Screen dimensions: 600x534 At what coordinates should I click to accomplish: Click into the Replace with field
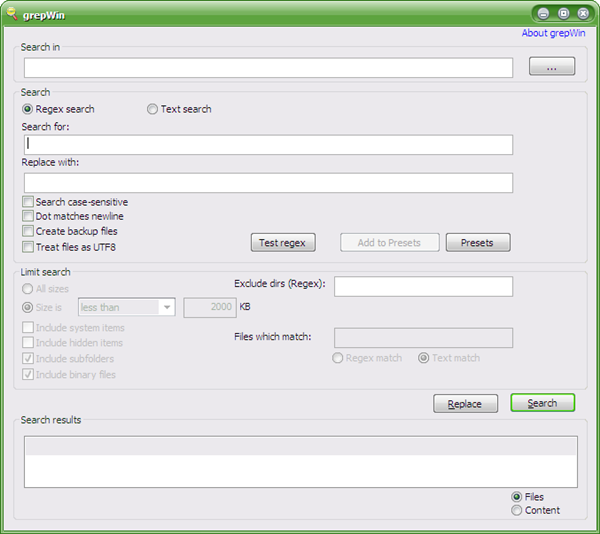tap(268, 183)
